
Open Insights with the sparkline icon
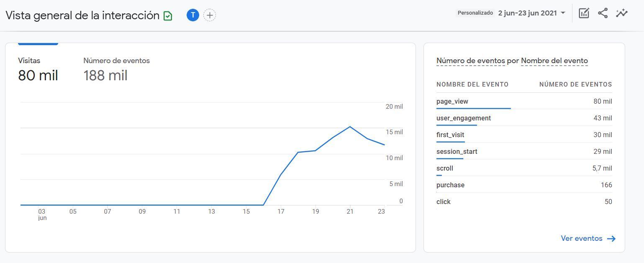tap(622, 13)
